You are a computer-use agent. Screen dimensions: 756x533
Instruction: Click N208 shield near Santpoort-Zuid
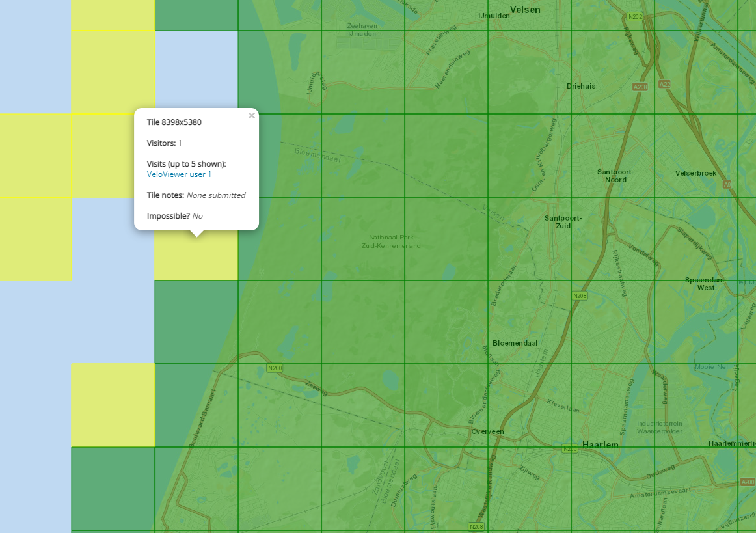click(580, 295)
